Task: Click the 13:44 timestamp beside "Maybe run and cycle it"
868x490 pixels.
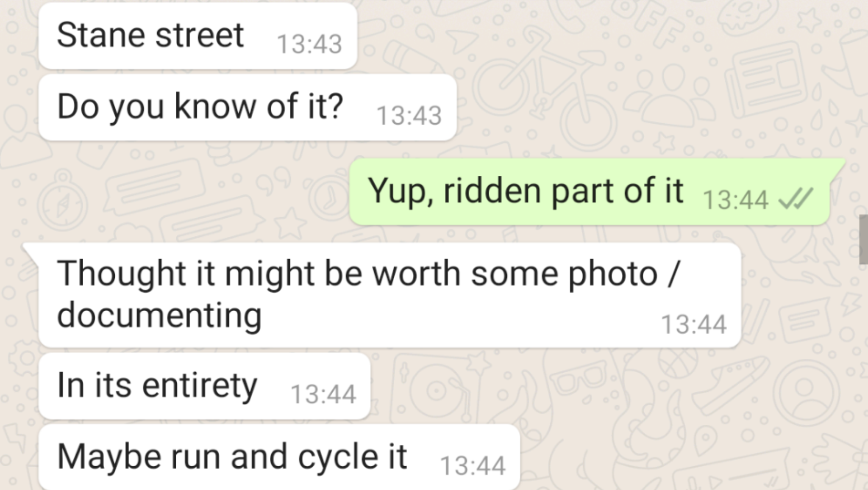Action: pos(473,466)
